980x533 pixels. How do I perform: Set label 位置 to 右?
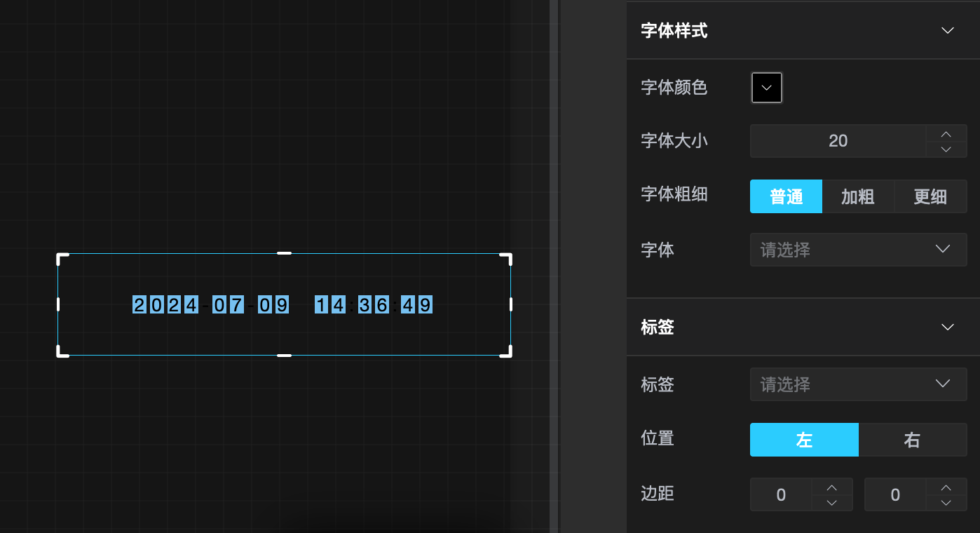[913, 440]
